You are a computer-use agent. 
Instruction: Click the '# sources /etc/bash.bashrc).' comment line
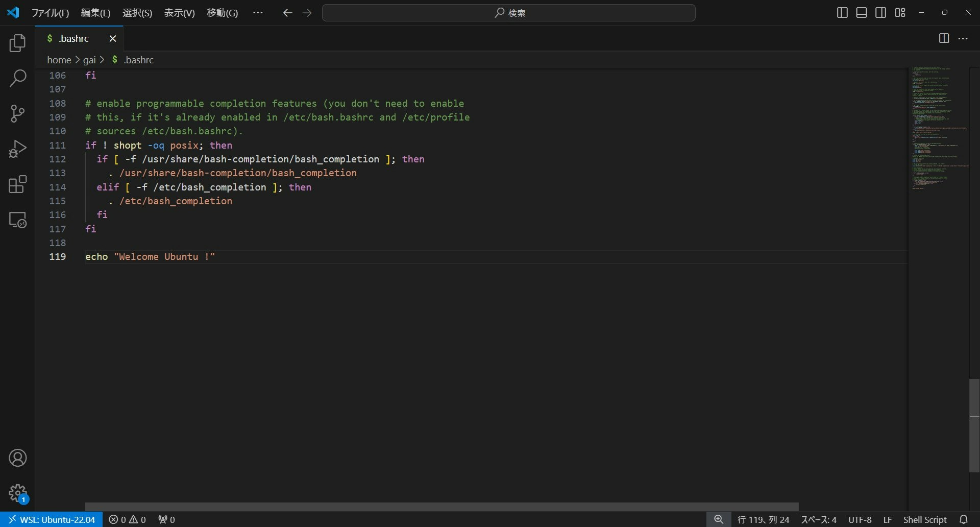pos(164,131)
